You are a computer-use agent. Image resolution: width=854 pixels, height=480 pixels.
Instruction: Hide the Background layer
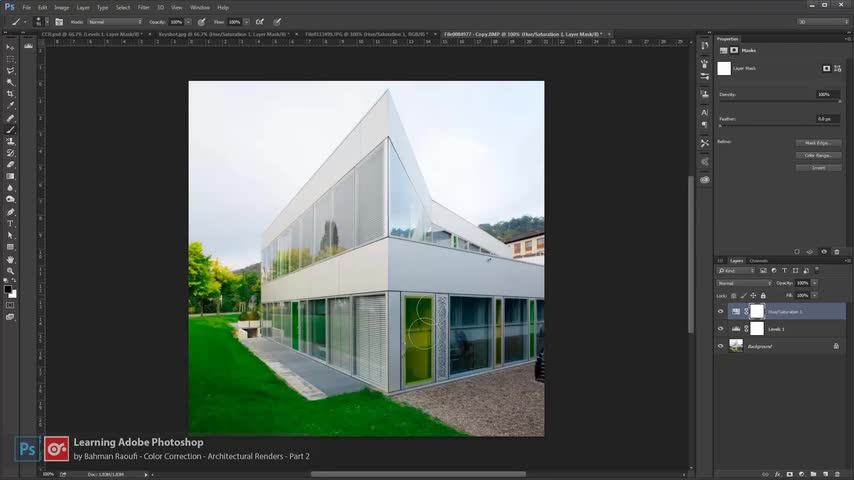coord(721,347)
